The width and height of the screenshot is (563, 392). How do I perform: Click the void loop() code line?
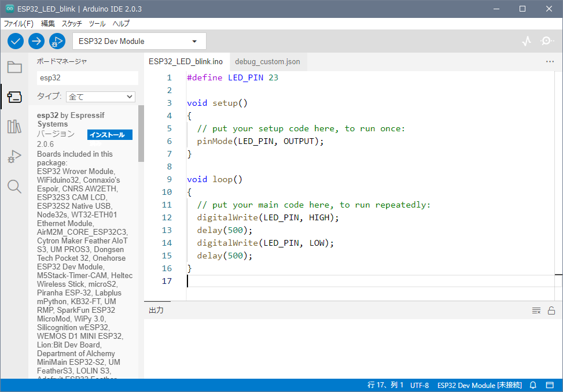pyautogui.click(x=215, y=179)
